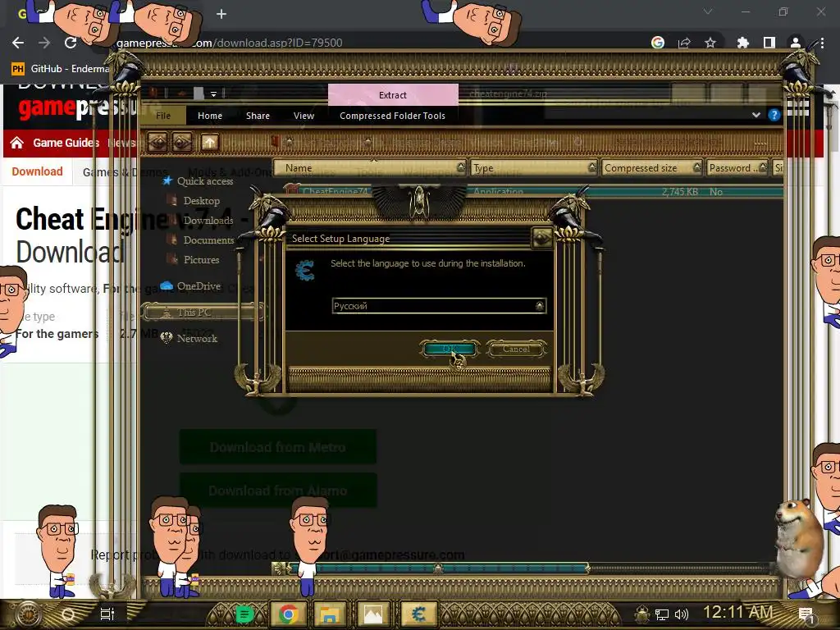Select This PC in the navigation pane
The width and height of the screenshot is (840, 630).
202,312
